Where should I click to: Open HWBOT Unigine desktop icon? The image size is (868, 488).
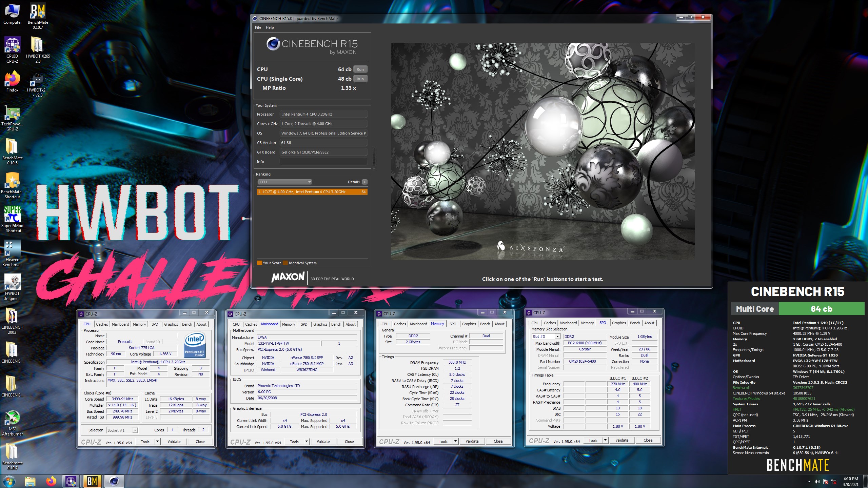[13, 287]
